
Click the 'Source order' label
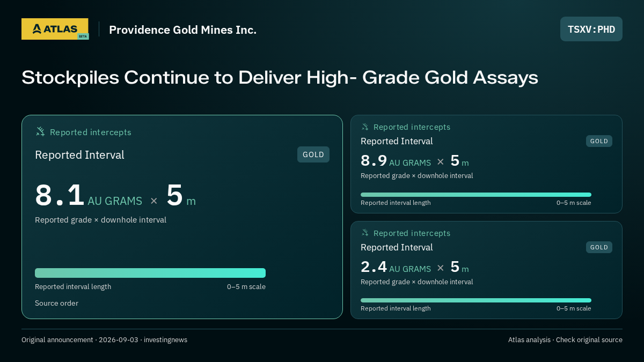pyautogui.click(x=56, y=303)
